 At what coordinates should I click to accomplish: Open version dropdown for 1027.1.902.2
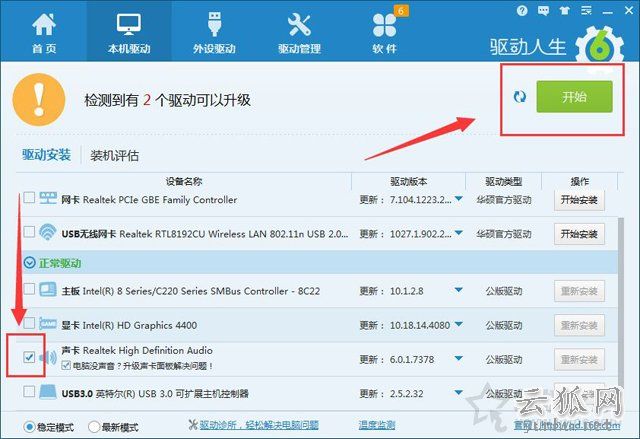pos(459,233)
